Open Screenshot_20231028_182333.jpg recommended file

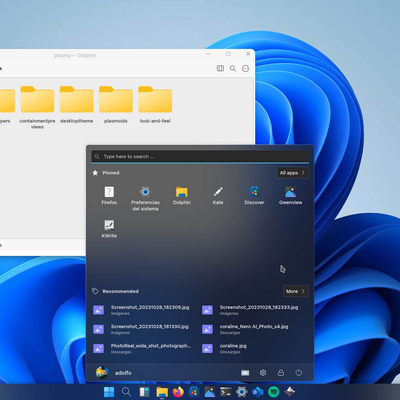(250, 310)
